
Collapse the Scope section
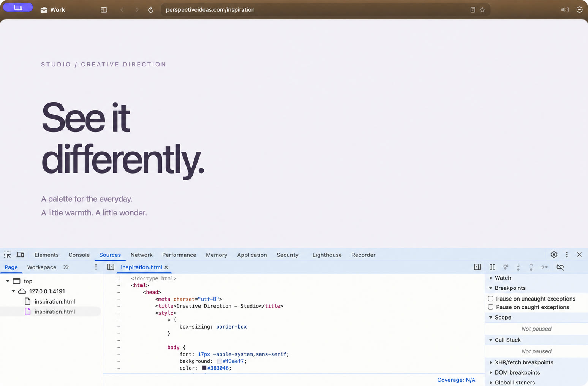point(491,317)
